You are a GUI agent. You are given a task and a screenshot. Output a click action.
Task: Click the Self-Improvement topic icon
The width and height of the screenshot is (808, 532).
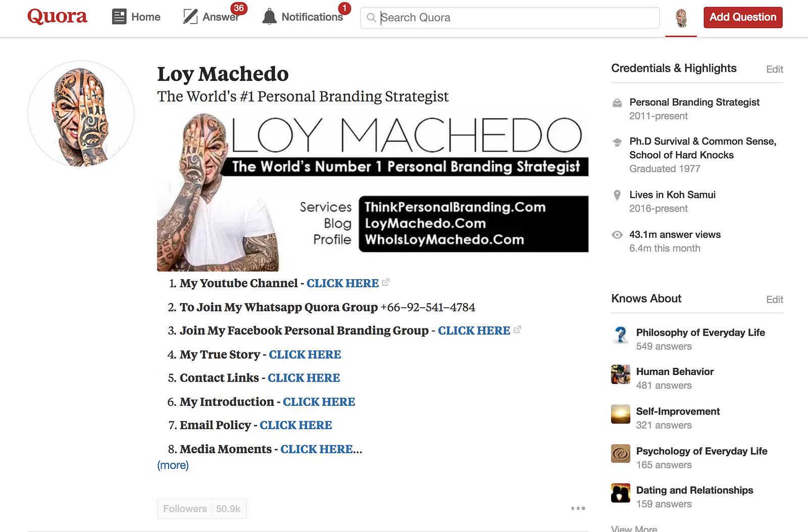click(621, 414)
